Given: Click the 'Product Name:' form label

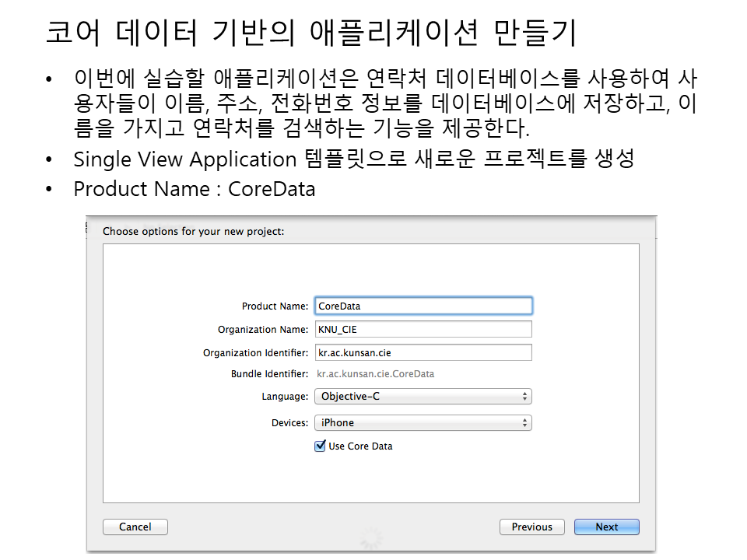Looking at the screenshot, I should pyautogui.click(x=275, y=306).
